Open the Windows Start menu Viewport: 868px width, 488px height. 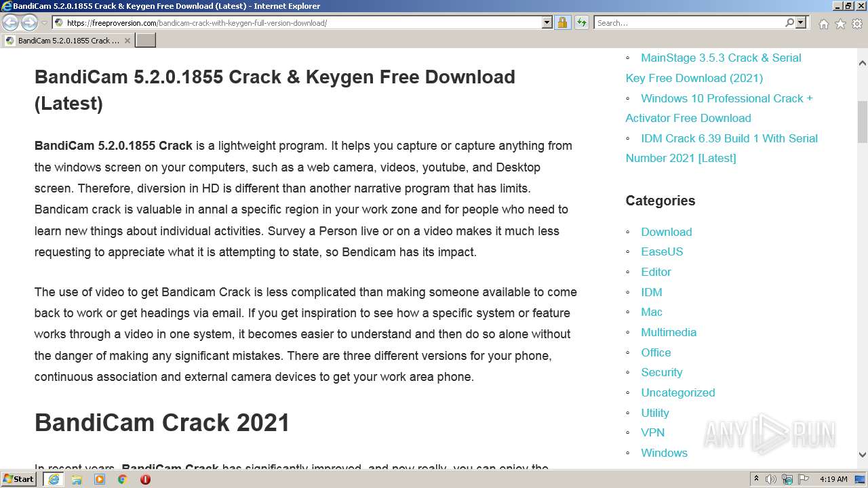coord(19,479)
